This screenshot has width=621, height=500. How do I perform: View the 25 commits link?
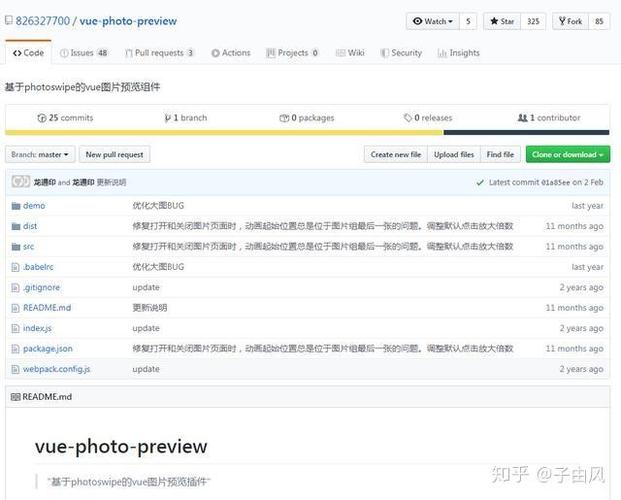pyautogui.click(x=65, y=118)
